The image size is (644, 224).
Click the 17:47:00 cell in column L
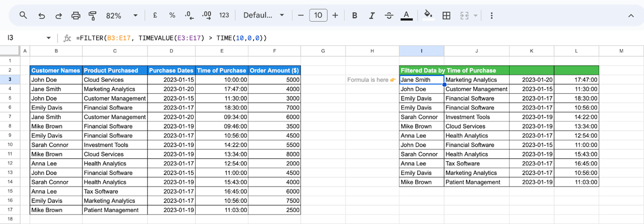click(577, 80)
